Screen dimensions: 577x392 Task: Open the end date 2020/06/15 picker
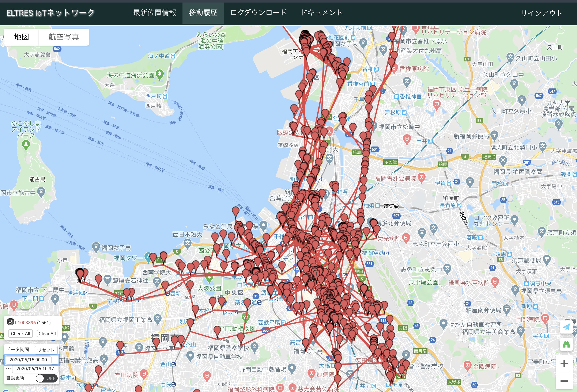click(x=35, y=369)
